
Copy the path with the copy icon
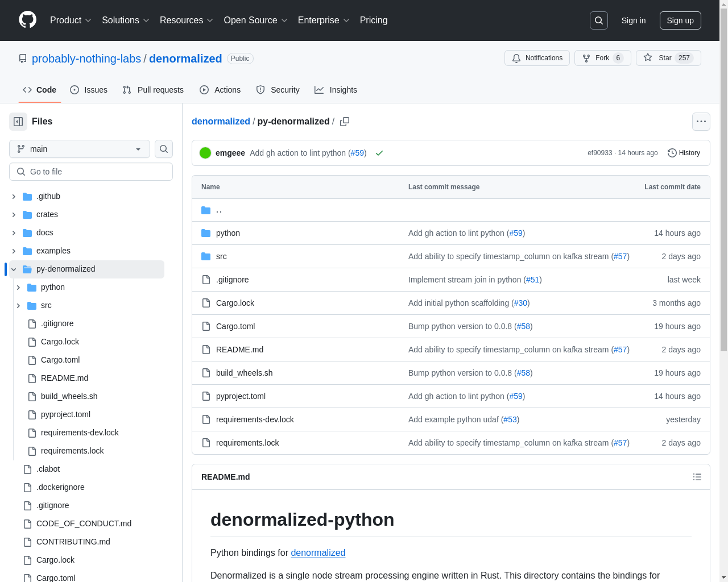click(345, 122)
